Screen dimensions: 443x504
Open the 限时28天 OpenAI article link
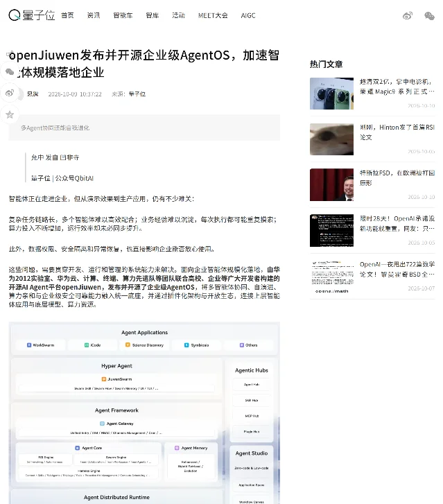pyautogui.click(x=397, y=223)
